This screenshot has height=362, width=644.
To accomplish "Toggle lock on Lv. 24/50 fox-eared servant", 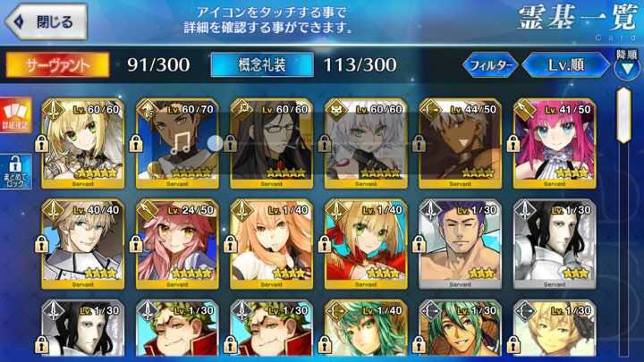I will tap(136, 245).
